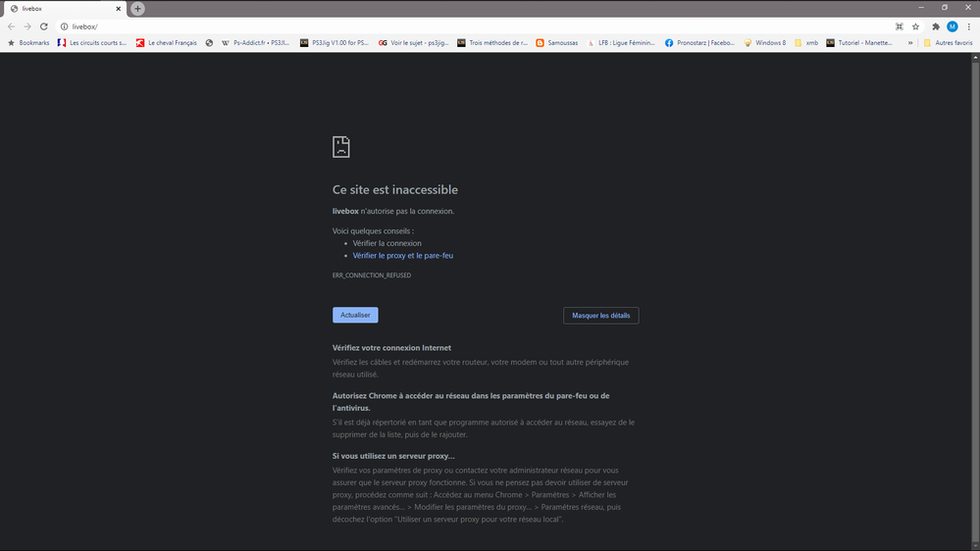Open Pronostarz Facebook bookmark
The width and height of the screenshot is (980, 551).
700,42
